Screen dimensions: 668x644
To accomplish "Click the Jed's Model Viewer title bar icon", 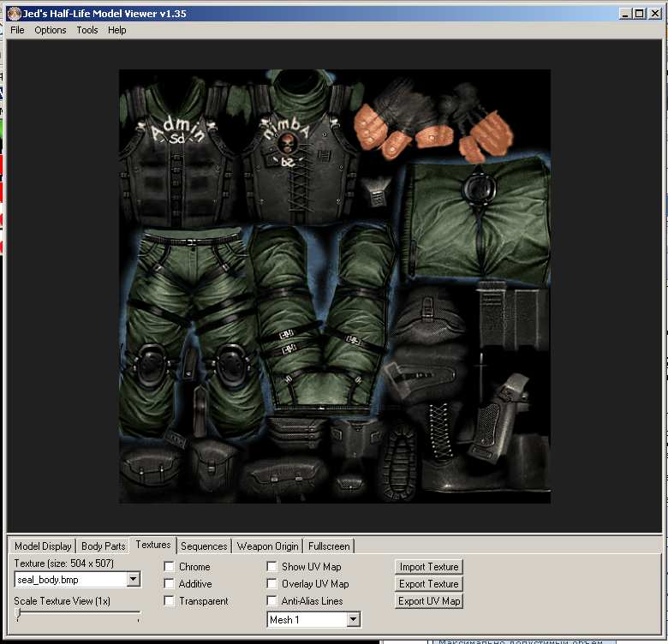I will click(14, 14).
